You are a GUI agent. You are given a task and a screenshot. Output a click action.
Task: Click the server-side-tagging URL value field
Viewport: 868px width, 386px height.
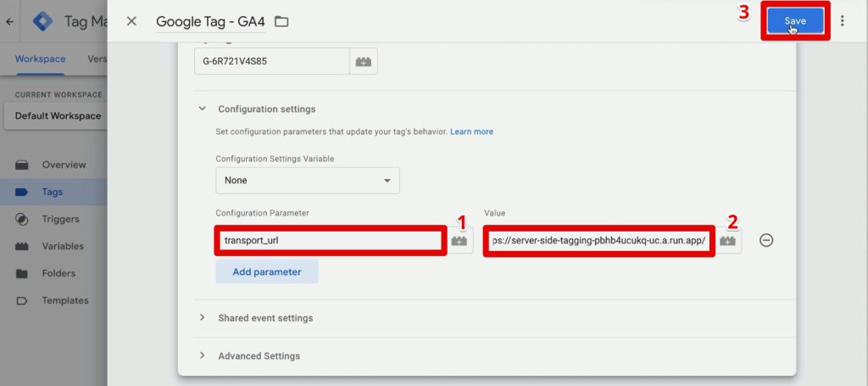click(x=599, y=240)
